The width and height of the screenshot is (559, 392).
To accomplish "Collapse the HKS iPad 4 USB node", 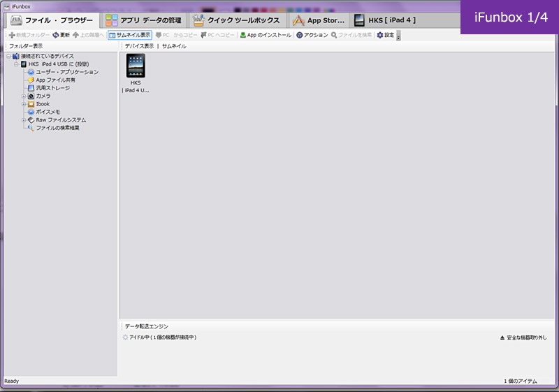I will (x=16, y=64).
